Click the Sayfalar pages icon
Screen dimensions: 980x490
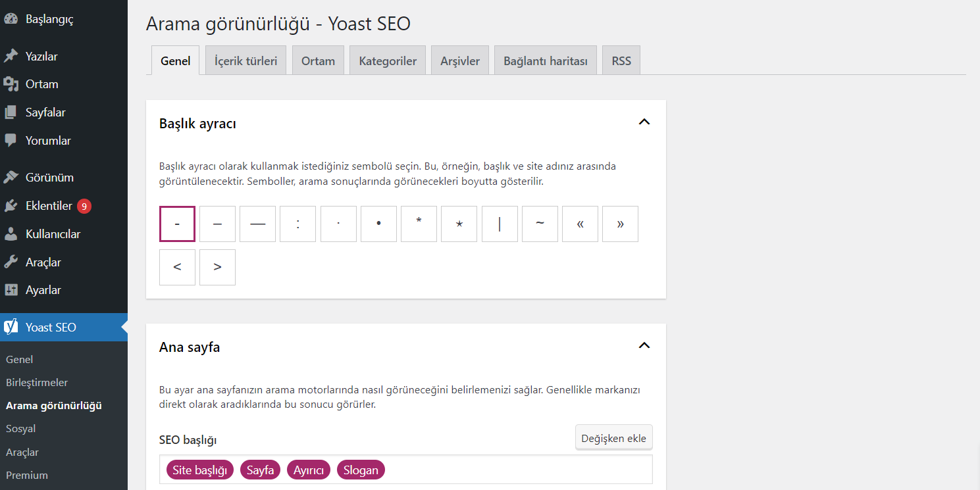11,112
